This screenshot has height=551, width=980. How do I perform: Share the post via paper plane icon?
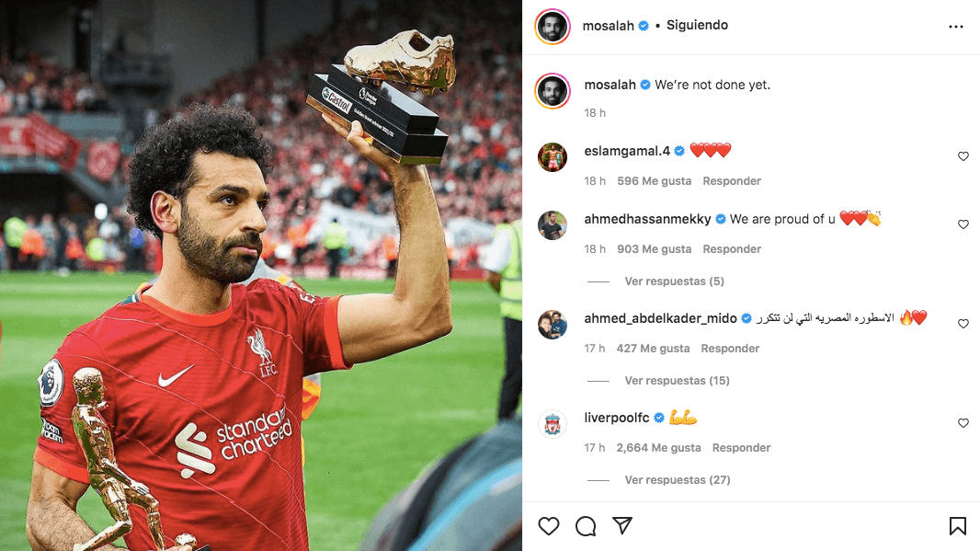point(622,525)
